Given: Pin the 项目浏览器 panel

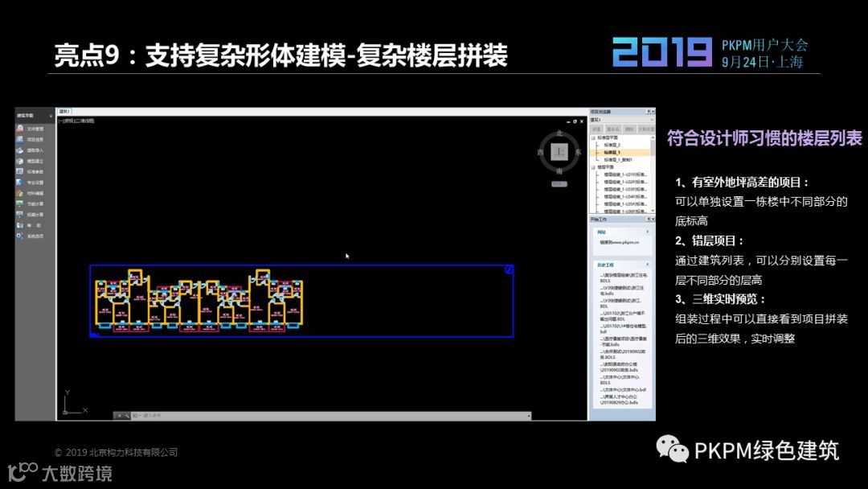Looking at the screenshot, I should 649,111.
